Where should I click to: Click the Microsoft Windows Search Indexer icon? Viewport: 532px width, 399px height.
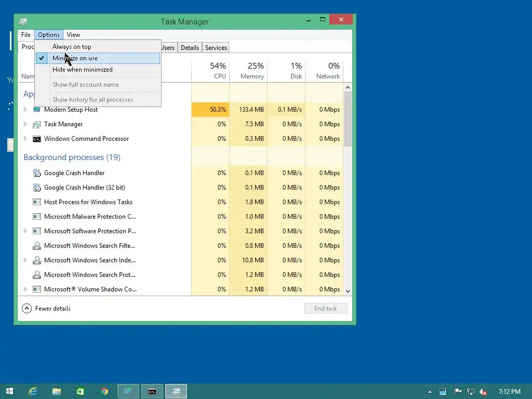point(37,261)
